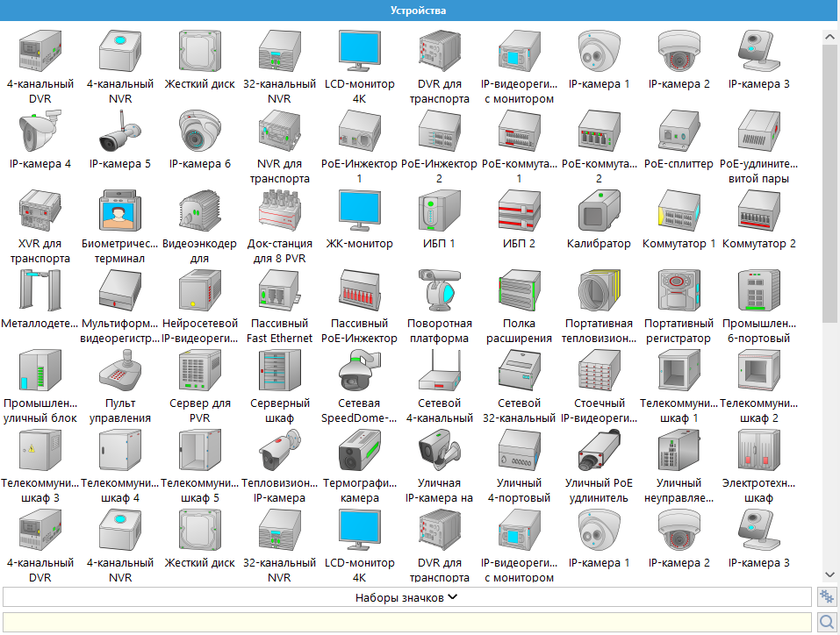
Task: Pick the ЖК-монитор icon
Action: (360, 211)
